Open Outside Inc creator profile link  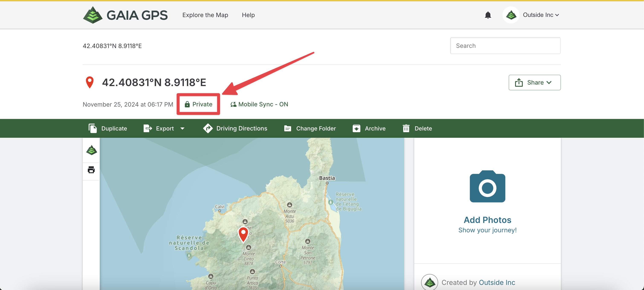[x=497, y=282]
